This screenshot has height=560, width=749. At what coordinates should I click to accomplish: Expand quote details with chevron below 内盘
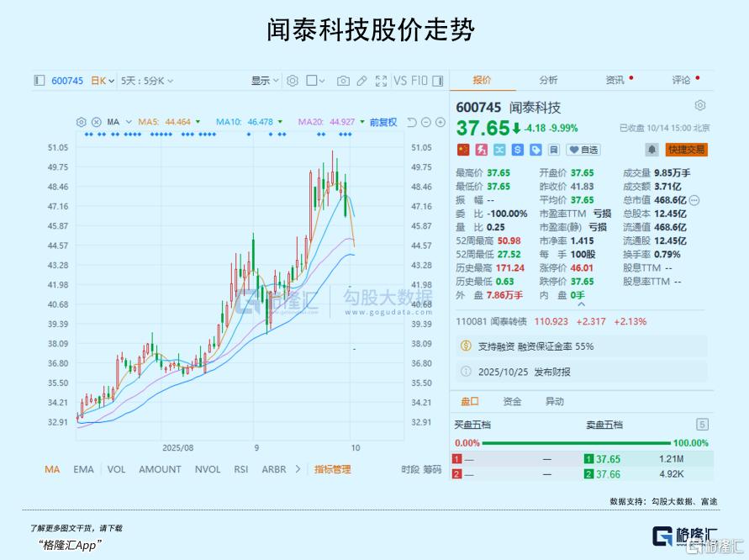[x=582, y=304]
